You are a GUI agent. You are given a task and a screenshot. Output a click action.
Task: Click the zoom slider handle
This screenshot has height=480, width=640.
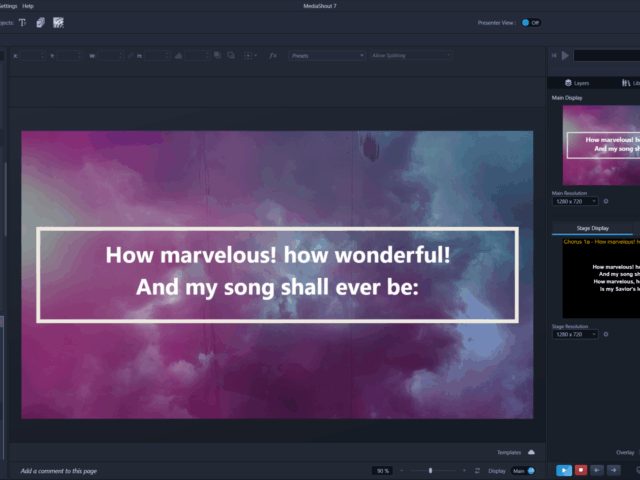(x=431, y=470)
